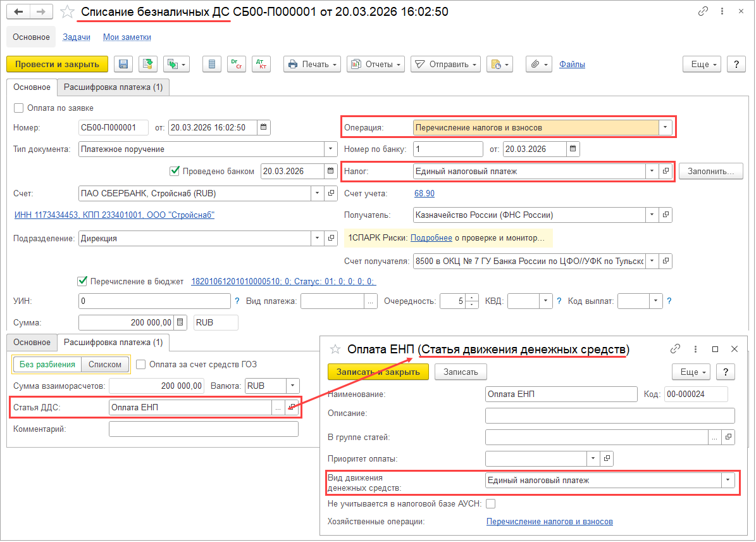Copy link icon in Оплата ЕНП window
756x542 pixels.
[676, 348]
